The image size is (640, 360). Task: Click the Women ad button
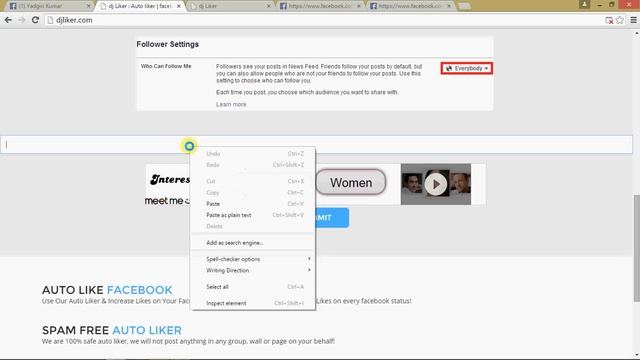(351, 182)
